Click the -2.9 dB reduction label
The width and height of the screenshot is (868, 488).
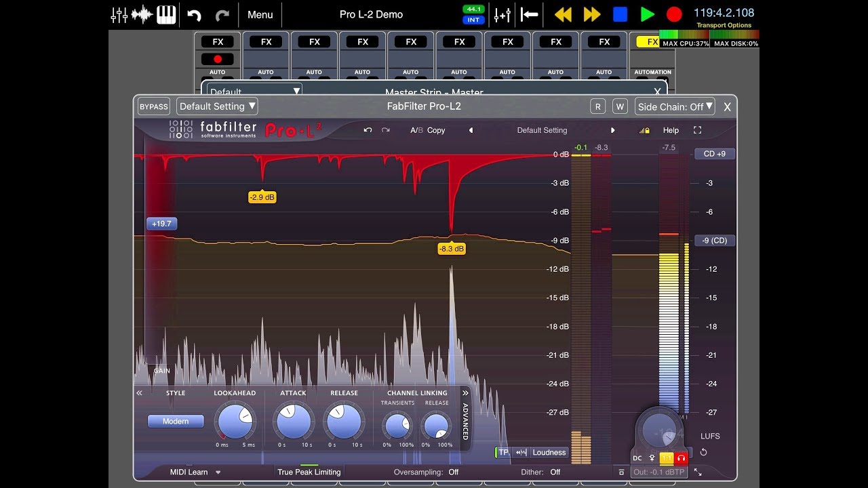tap(262, 197)
